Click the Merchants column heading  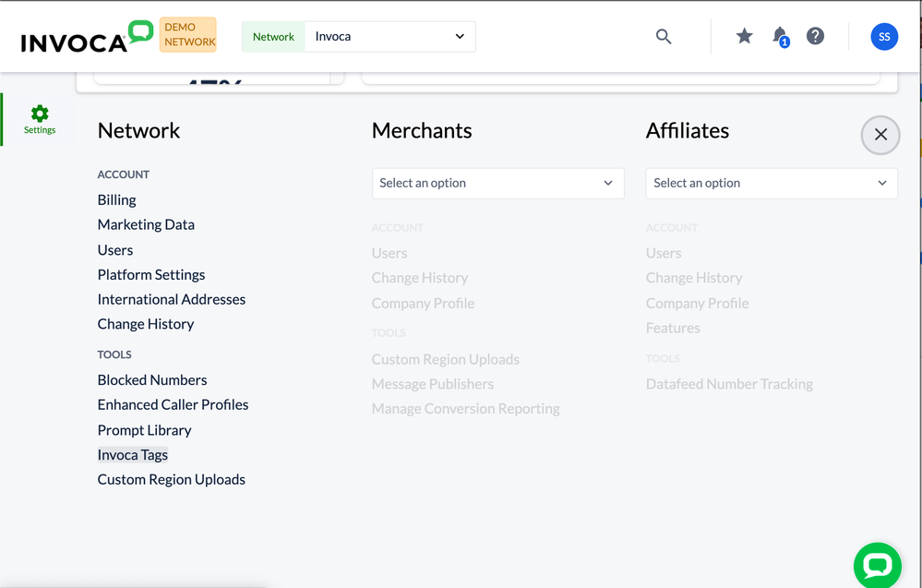click(x=422, y=130)
